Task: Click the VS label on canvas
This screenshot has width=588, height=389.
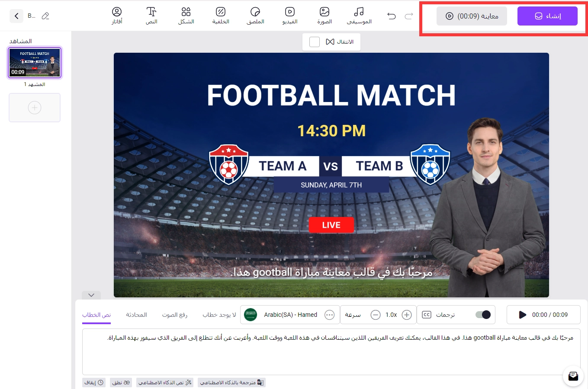Action: tap(331, 166)
